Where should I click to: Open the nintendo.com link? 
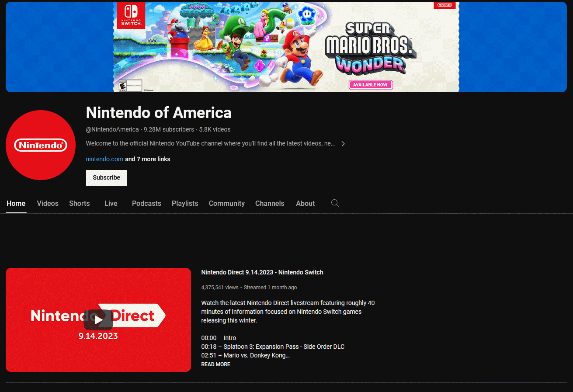coord(104,159)
